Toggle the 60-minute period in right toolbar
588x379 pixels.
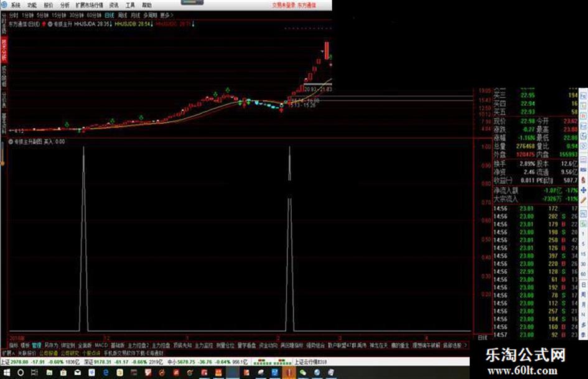[x=584, y=274]
